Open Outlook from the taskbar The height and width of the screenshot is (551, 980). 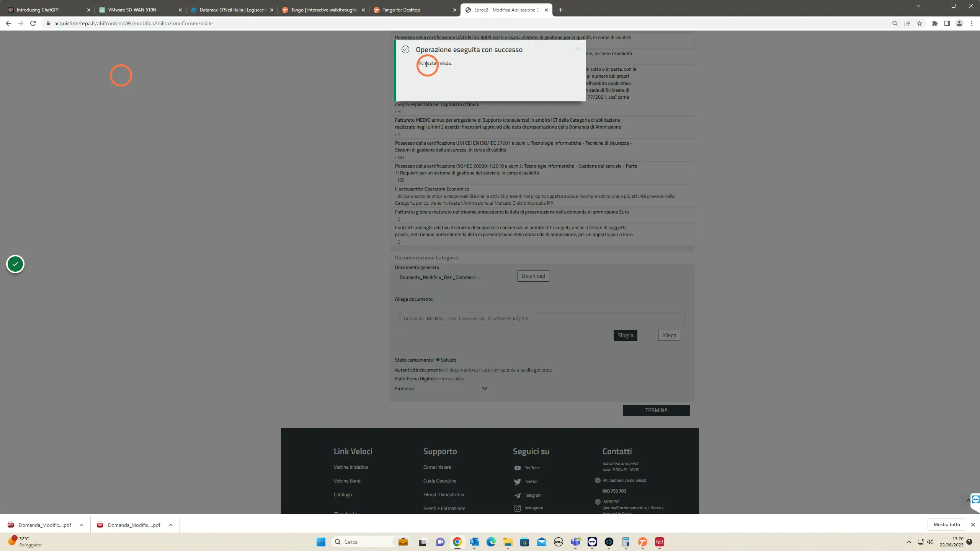[474, 542]
